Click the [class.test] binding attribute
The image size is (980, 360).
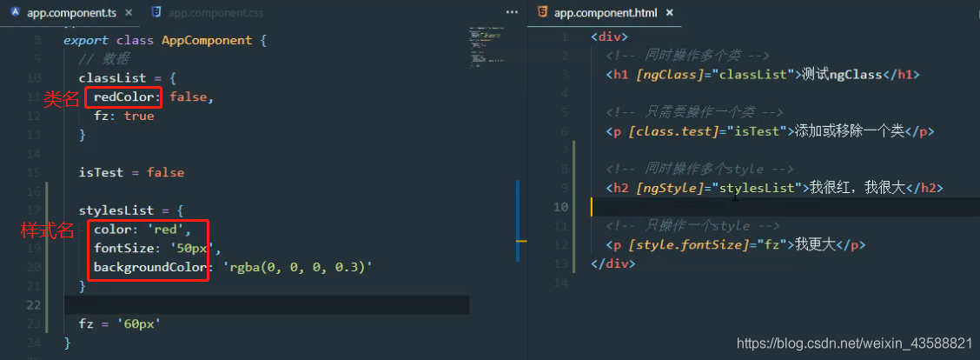[674, 131]
